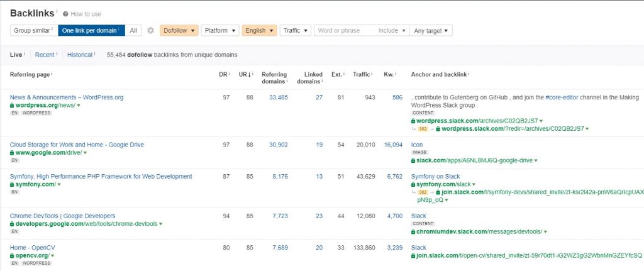Open the #core-editor anchor link
Screen dimensions: 644x271
(x=562, y=97)
